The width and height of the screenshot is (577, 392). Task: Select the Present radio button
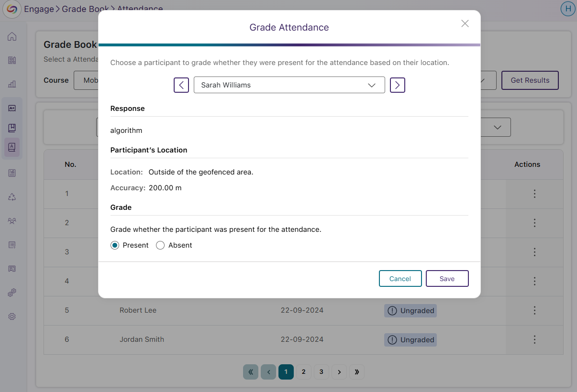point(115,245)
